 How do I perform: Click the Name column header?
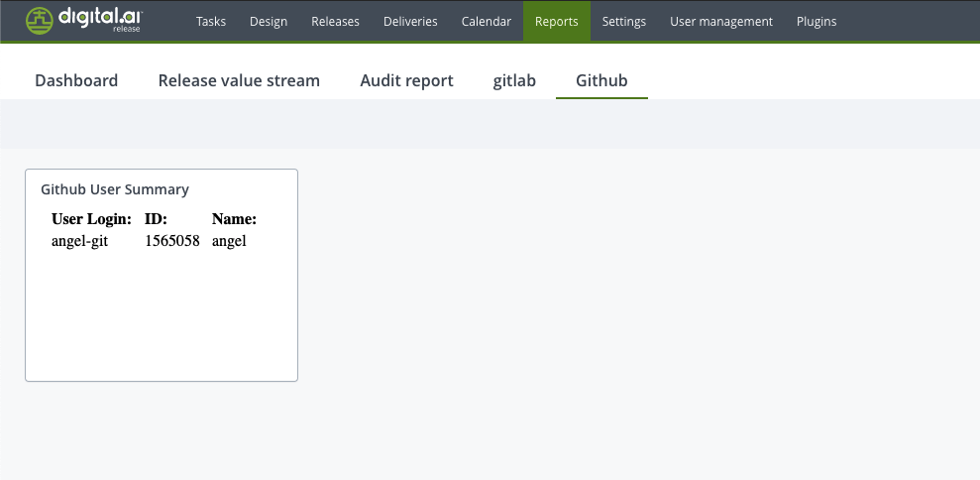click(x=234, y=219)
